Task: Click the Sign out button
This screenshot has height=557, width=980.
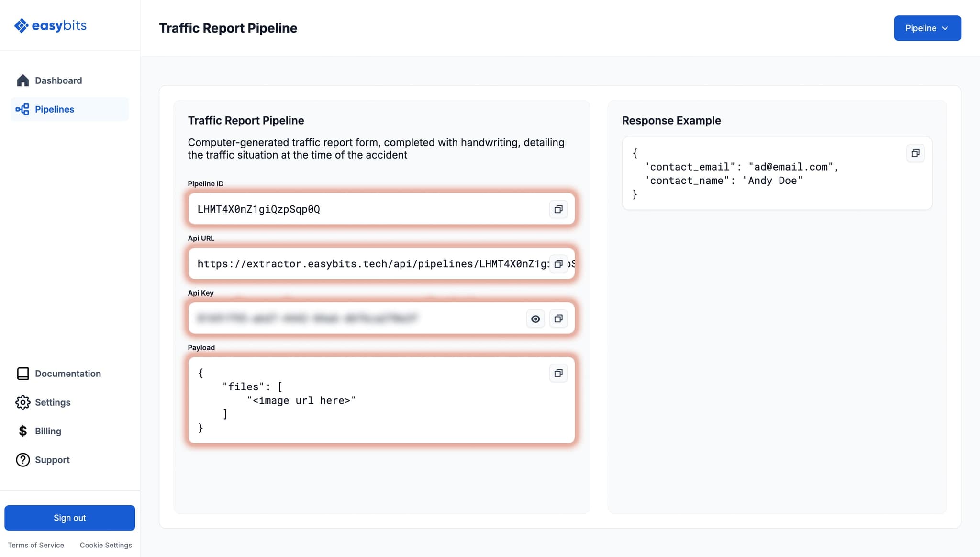Action: [70, 518]
